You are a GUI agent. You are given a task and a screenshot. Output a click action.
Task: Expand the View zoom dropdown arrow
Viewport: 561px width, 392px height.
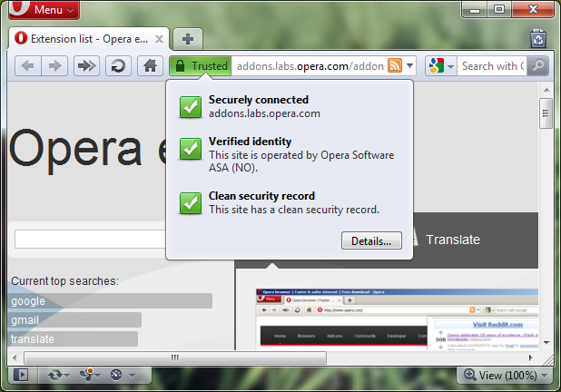[545, 376]
